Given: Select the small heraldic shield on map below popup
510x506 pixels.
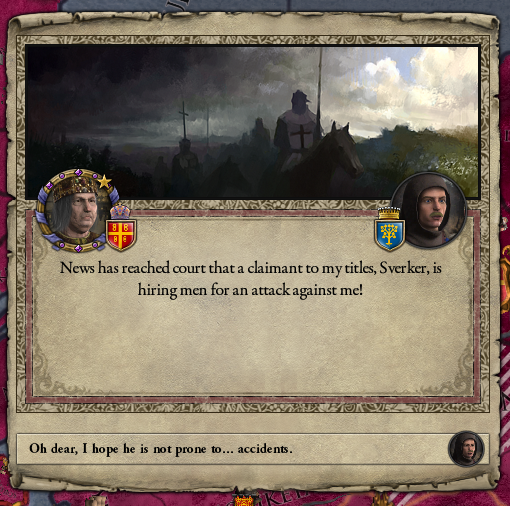Looking at the screenshot, I should point(245,501).
